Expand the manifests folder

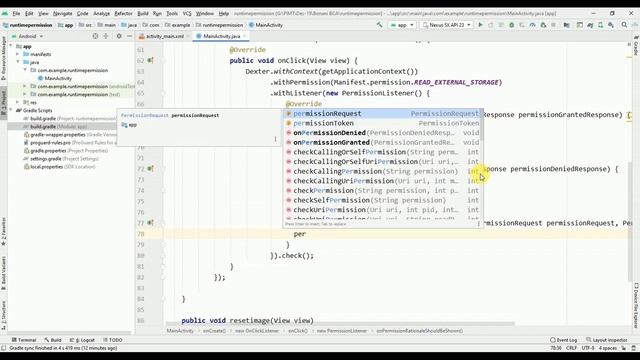click(x=18, y=54)
